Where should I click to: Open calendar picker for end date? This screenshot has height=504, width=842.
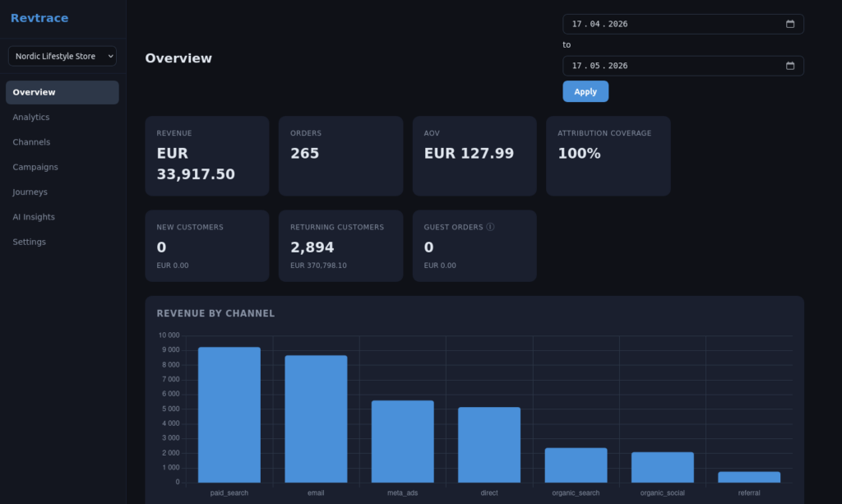click(x=790, y=66)
